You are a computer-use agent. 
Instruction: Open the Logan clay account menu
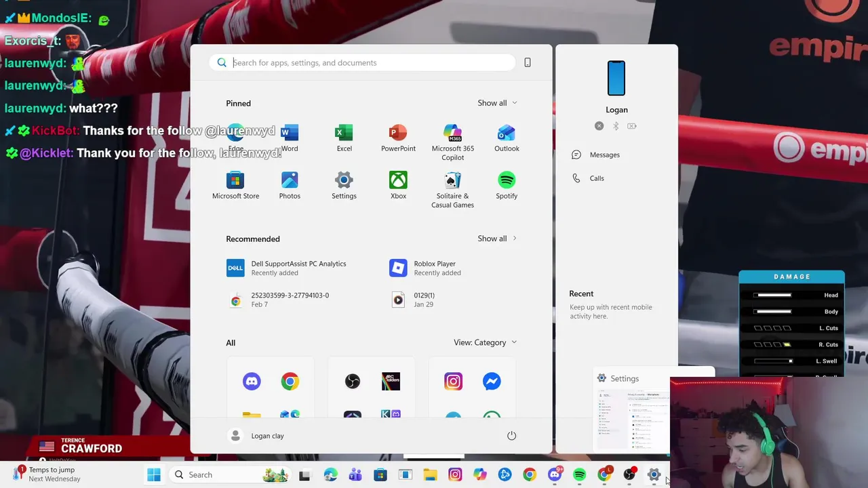pyautogui.click(x=257, y=436)
